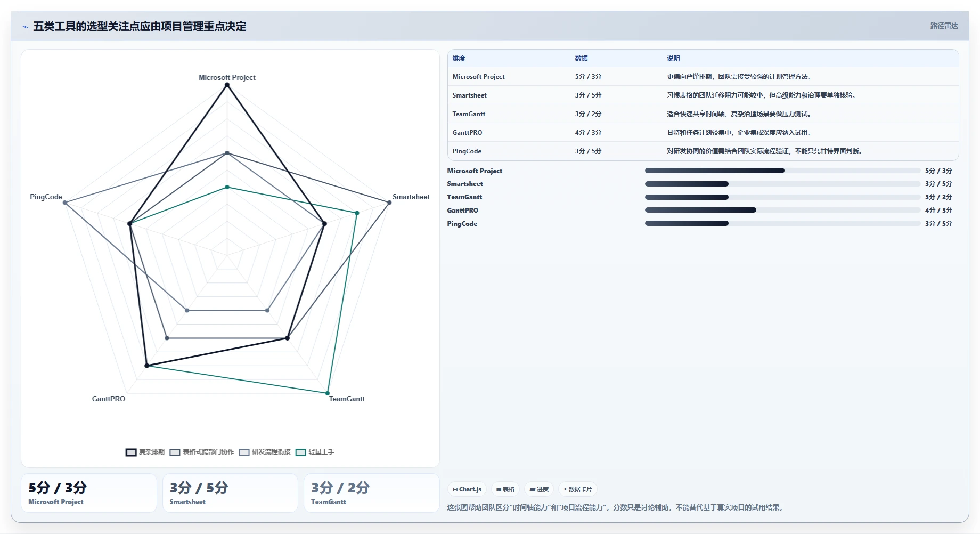Click the 数据卡片 tag chip
The image size is (980, 534).
(578, 489)
